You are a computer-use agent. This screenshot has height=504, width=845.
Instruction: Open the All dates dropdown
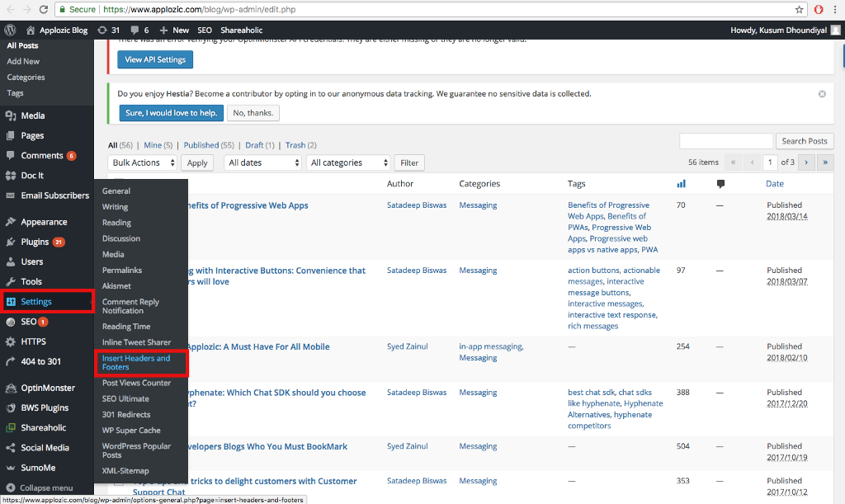click(262, 163)
